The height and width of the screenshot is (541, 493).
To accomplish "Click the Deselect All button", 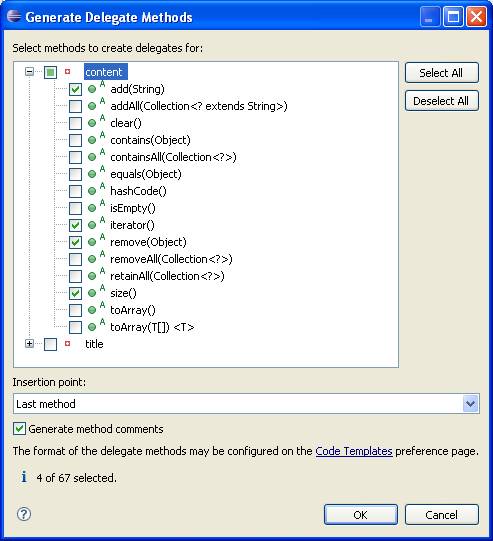I will 442,101.
